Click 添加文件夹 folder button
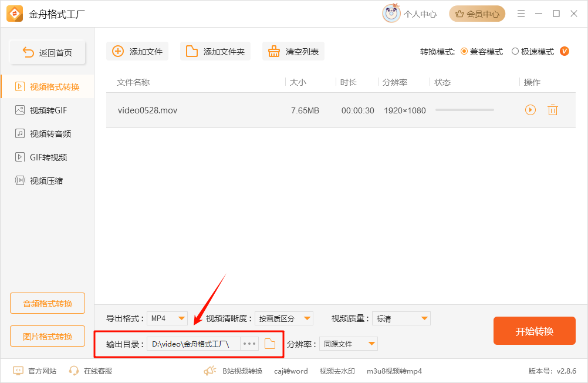This screenshot has width=588, height=383. pos(215,51)
